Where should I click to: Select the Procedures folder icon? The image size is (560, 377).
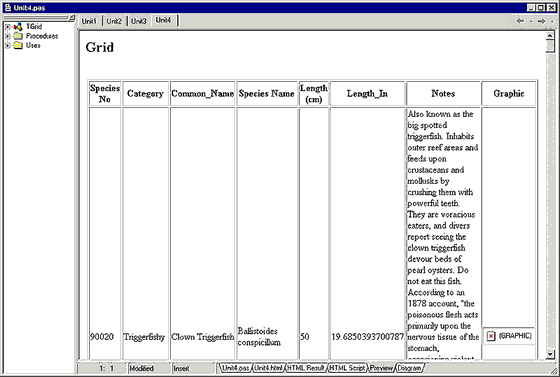pyautogui.click(x=18, y=36)
